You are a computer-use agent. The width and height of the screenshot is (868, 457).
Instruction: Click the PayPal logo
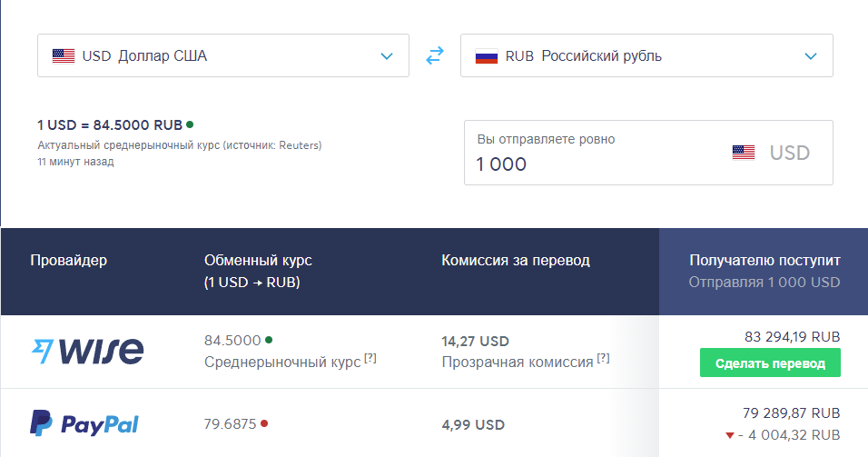pyautogui.click(x=84, y=423)
